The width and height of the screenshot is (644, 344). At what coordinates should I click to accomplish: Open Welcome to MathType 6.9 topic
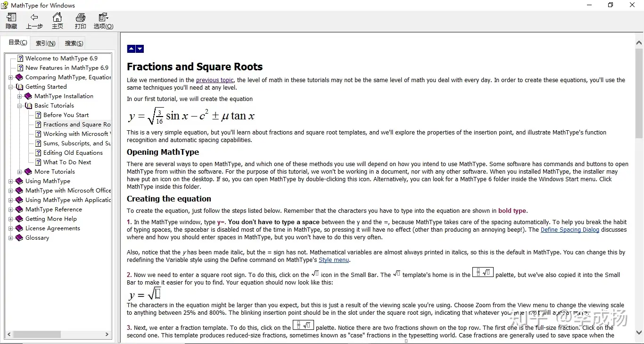coord(61,59)
